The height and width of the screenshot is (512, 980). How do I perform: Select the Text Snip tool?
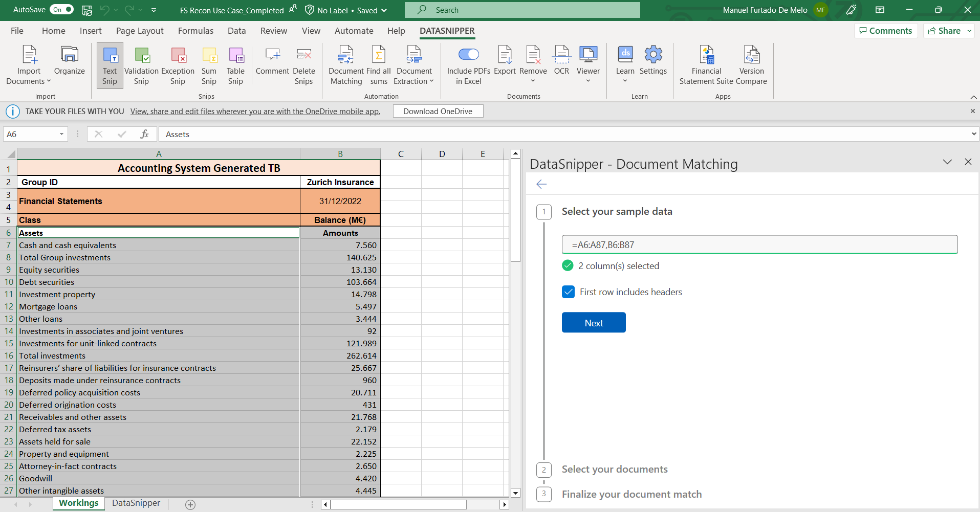110,65
